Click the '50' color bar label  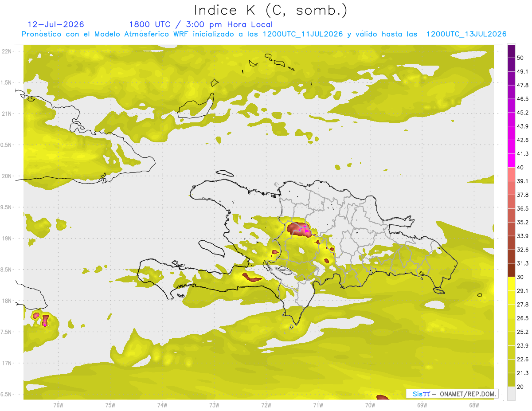click(521, 58)
